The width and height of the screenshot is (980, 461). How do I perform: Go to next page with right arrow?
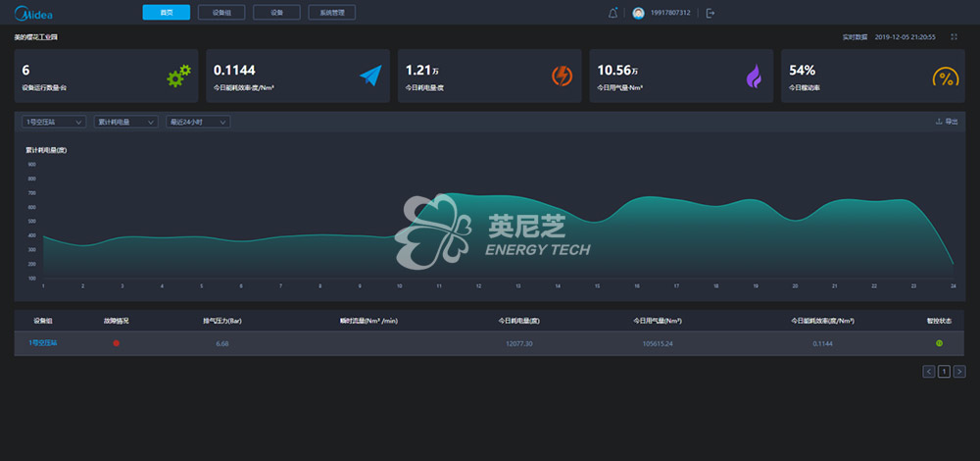click(x=959, y=372)
